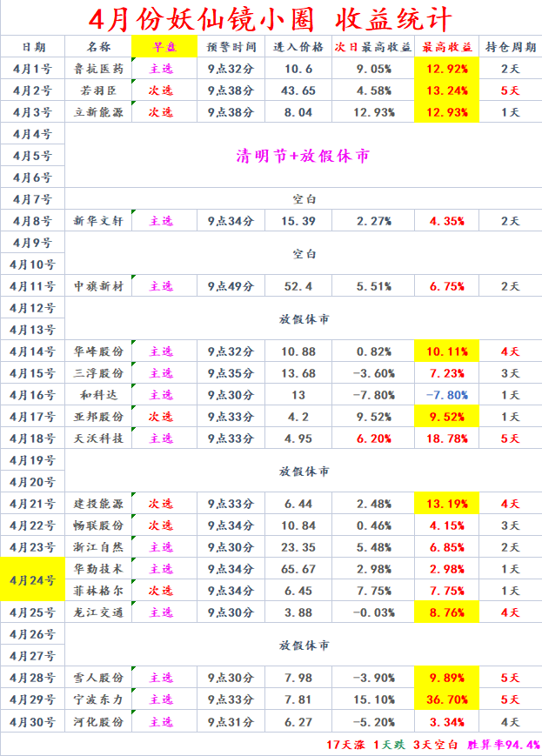Select the 进入价格 column header
This screenshot has width=542, height=756.
click(x=298, y=47)
